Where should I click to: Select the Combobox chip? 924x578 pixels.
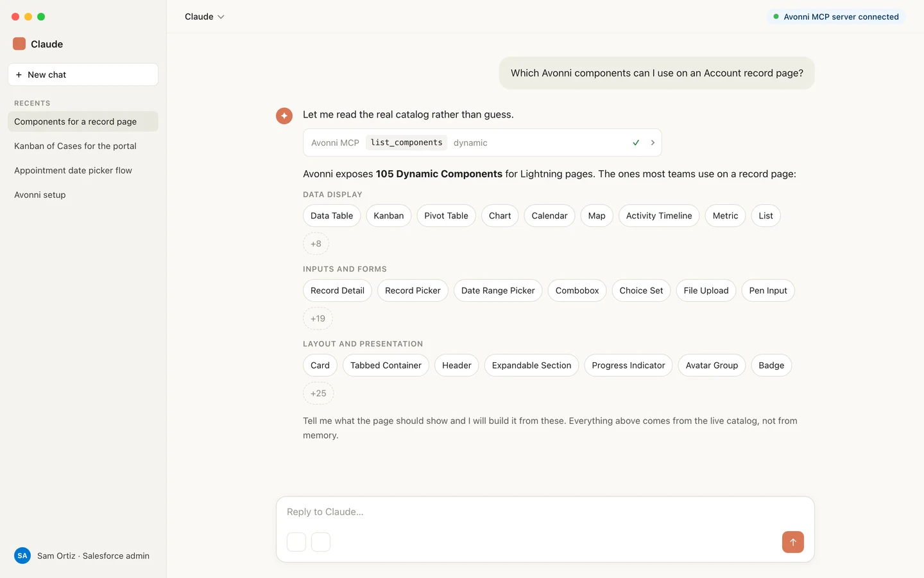[577, 290]
